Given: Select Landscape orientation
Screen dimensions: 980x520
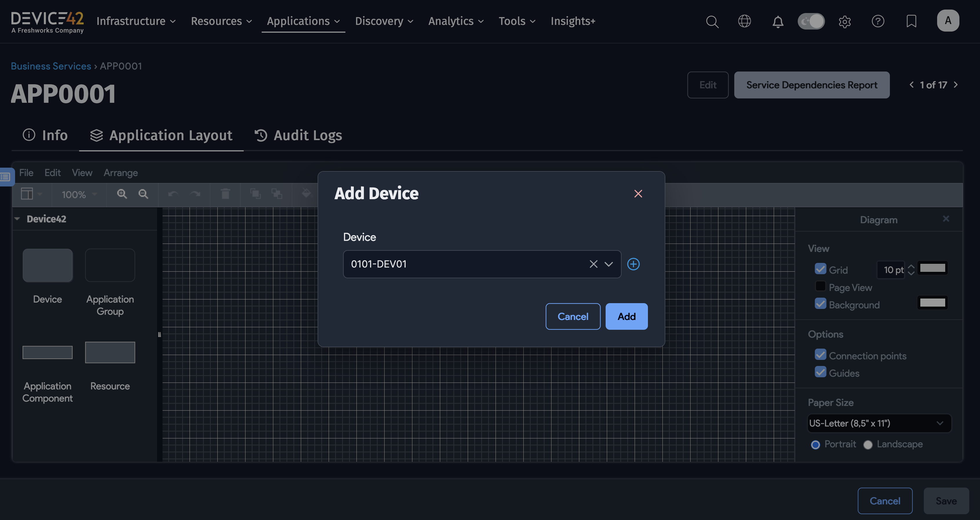Looking at the screenshot, I should click(x=868, y=444).
